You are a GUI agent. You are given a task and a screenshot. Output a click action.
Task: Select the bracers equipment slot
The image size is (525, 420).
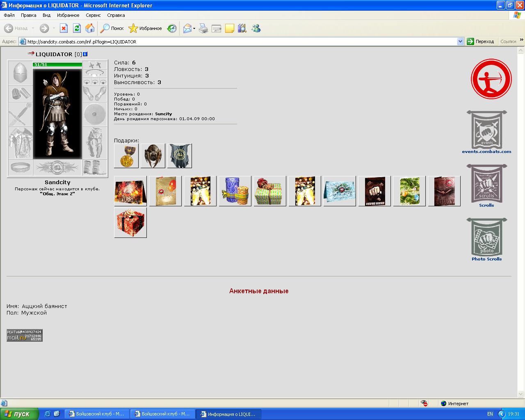coord(21,94)
